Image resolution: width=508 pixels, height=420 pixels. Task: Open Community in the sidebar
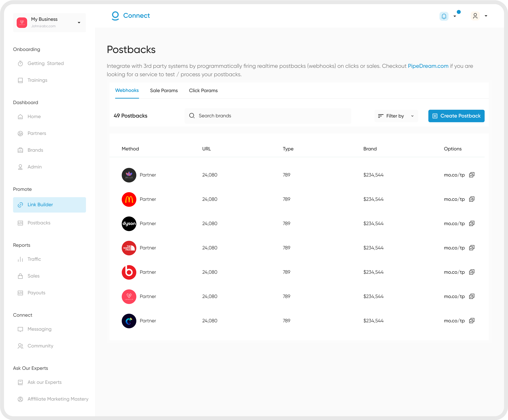[x=36, y=346]
